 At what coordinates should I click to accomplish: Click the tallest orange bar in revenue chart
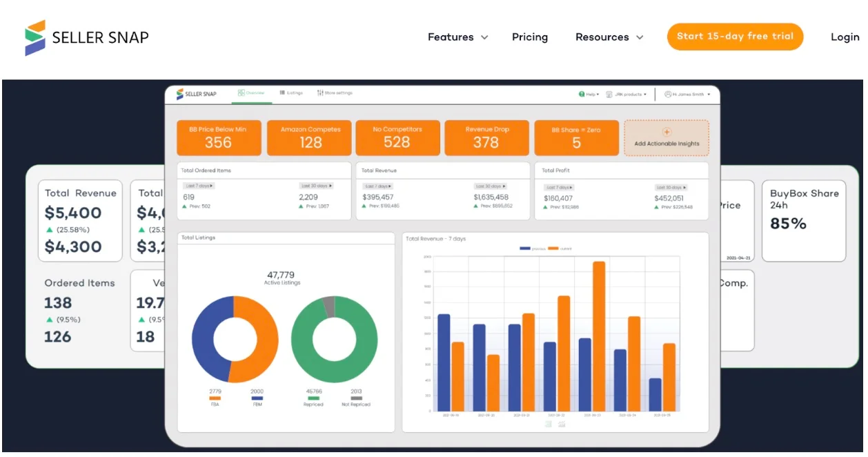point(599,336)
